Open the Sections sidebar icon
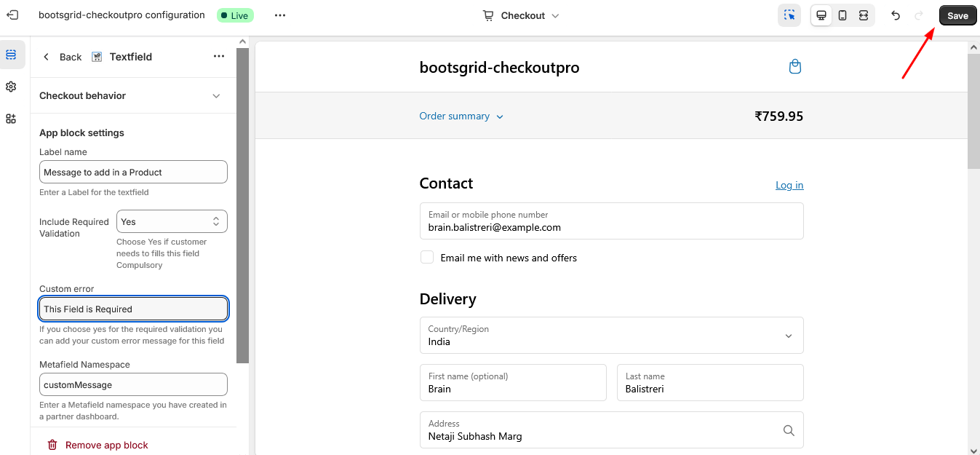This screenshot has height=455, width=980. [x=11, y=55]
